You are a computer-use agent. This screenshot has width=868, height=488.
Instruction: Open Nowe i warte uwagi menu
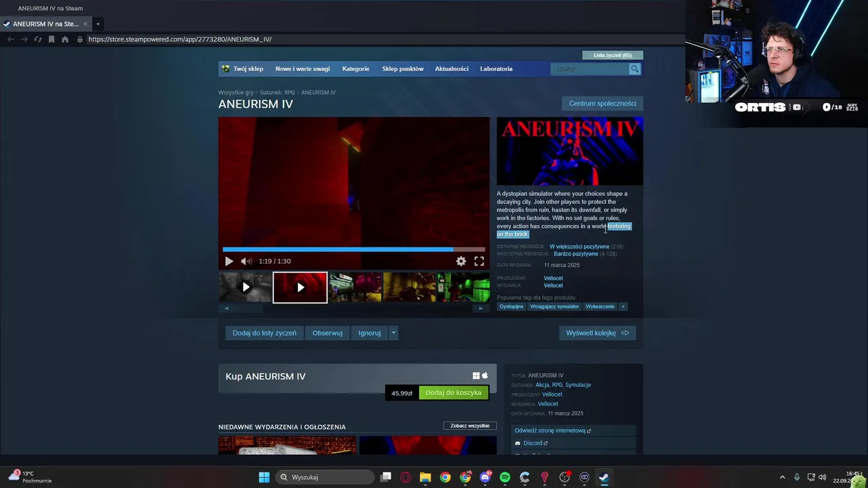click(302, 68)
